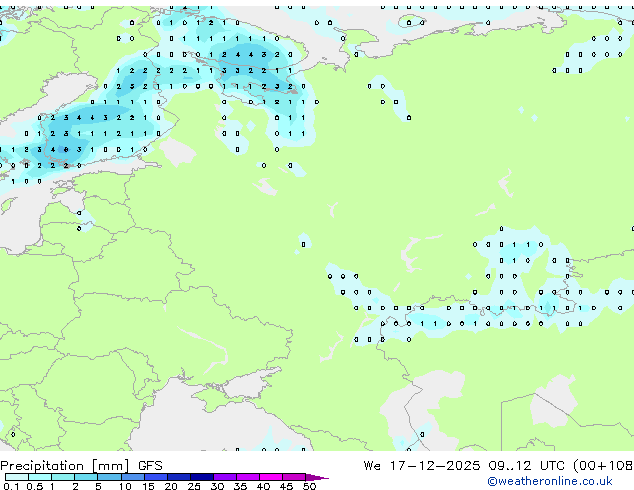
Task: Pick the bright magenta 40–45 mm swatch
Action: coord(271,477)
